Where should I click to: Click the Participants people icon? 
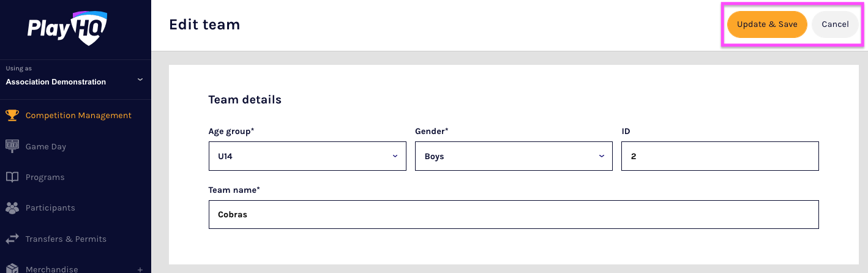pos(12,208)
